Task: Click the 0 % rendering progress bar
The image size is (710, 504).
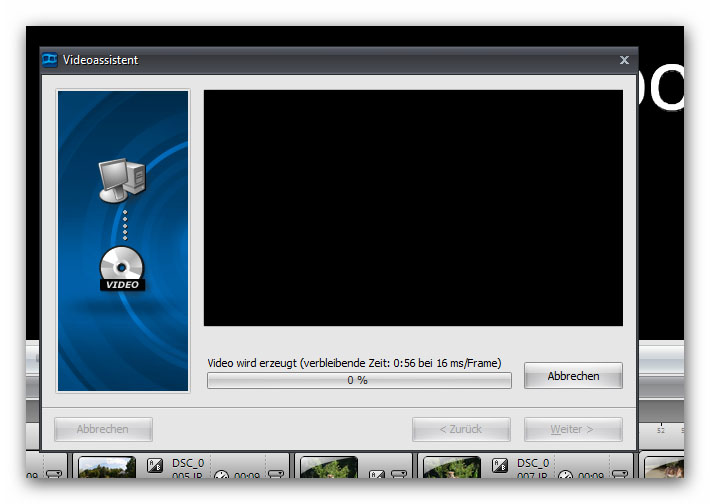Action: click(x=358, y=381)
